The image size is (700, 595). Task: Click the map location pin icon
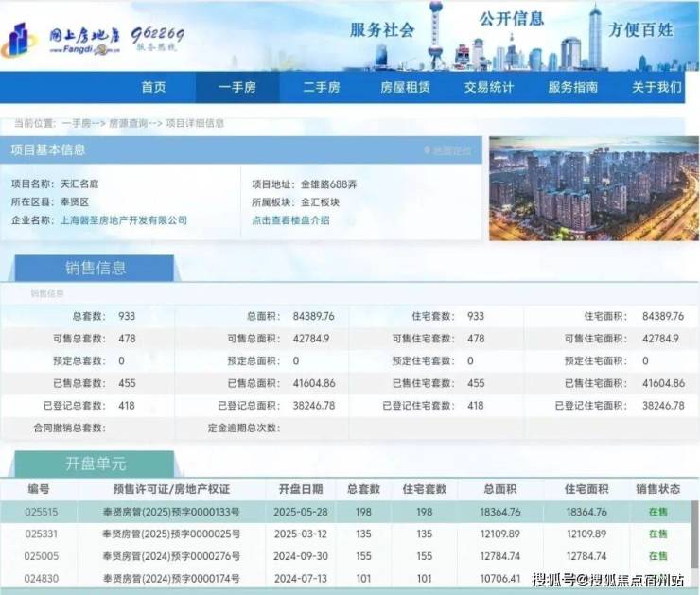coord(429,150)
